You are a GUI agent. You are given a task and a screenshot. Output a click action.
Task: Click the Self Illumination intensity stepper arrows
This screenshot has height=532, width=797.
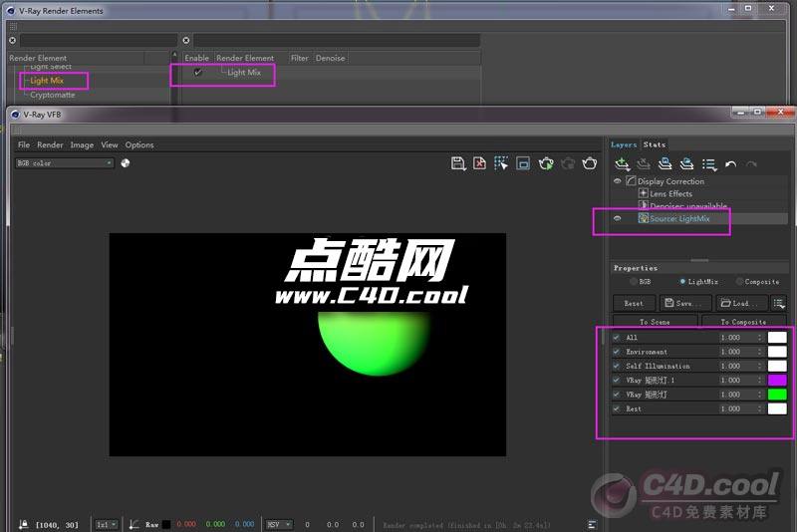point(760,366)
